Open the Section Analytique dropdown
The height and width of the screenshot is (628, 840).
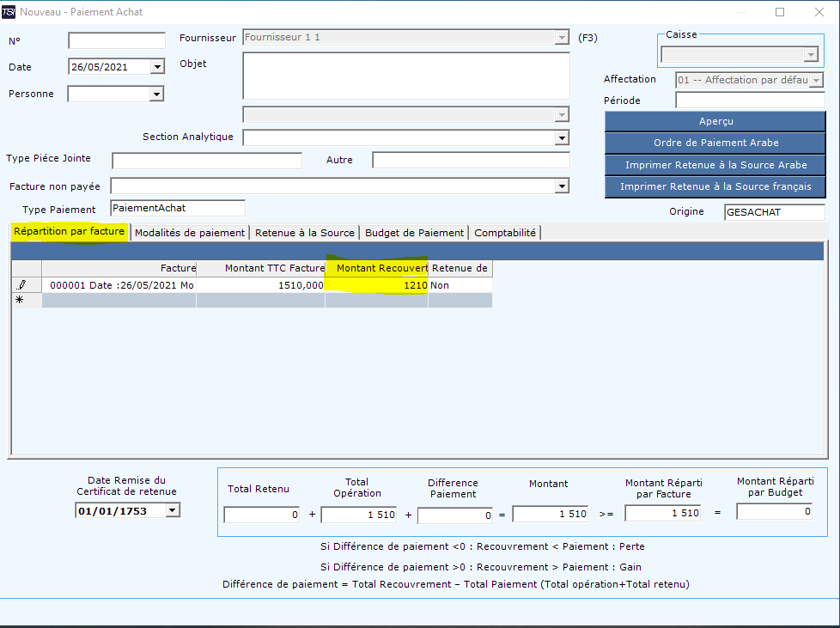pyautogui.click(x=562, y=138)
